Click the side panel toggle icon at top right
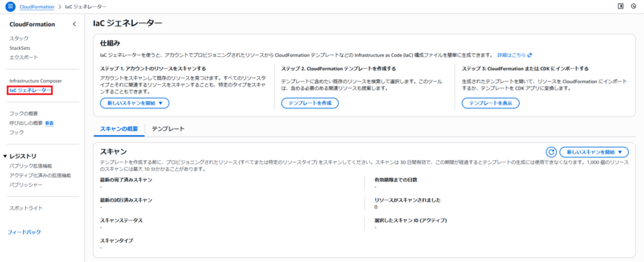Viewport: 644px width, 262px height. (x=621, y=6)
